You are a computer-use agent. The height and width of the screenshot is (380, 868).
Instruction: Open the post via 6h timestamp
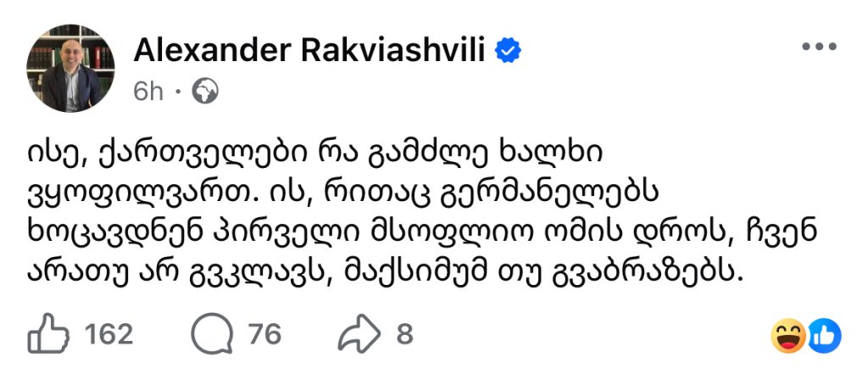pos(147,92)
